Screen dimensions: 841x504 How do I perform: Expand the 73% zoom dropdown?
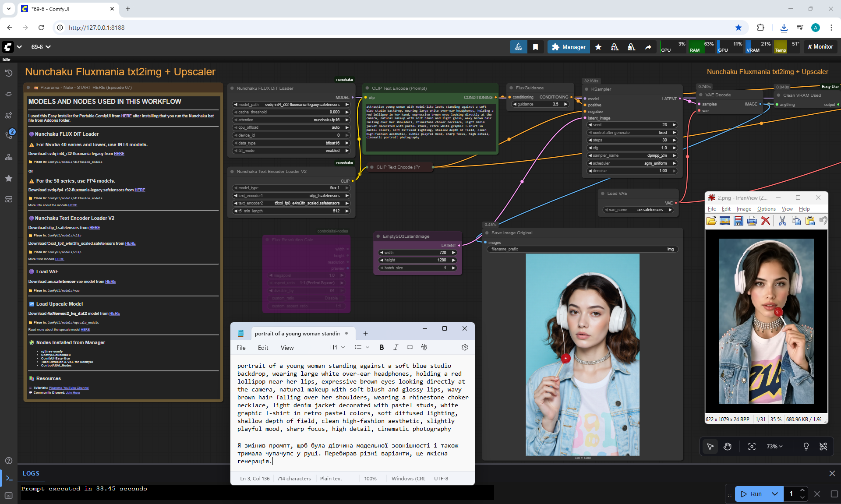[774, 446]
